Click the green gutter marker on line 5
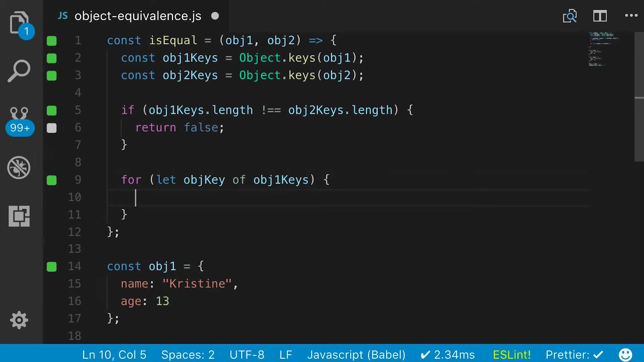Viewport: 644px width, 362px height. (52, 110)
